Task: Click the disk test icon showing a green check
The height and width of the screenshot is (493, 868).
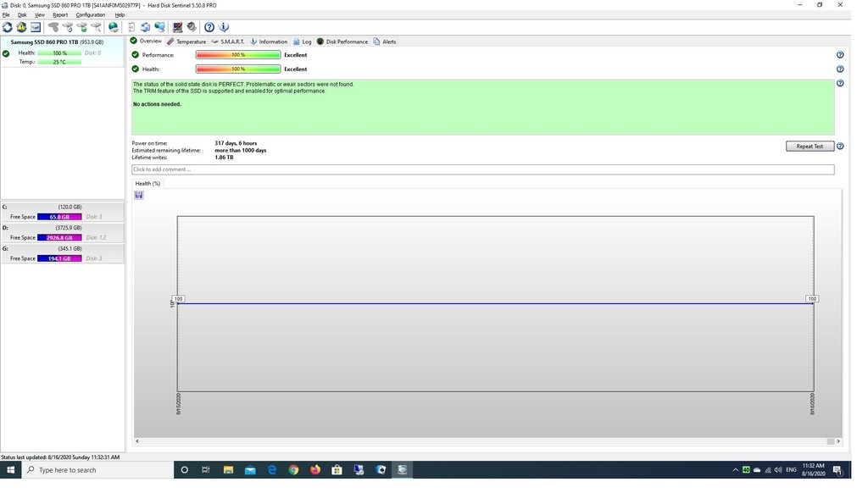Action: (x=82, y=27)
